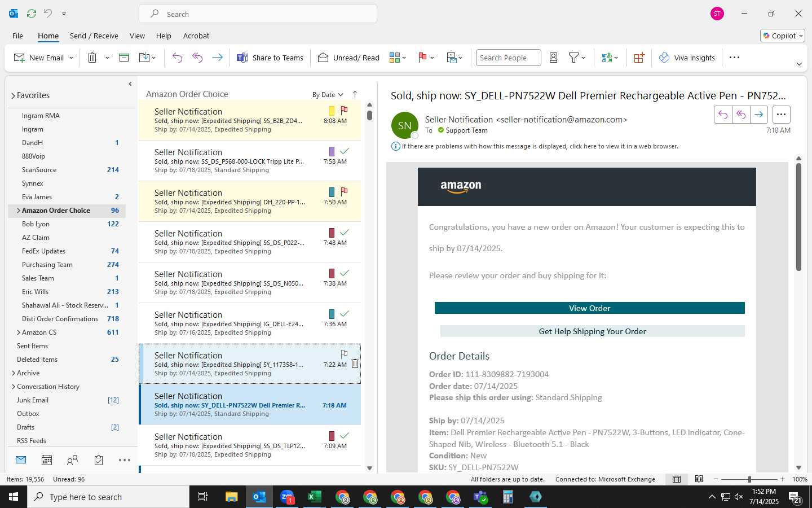812x508 pixels.
Task: Expand the Conversation History folder
Action: tap(13, 387)
